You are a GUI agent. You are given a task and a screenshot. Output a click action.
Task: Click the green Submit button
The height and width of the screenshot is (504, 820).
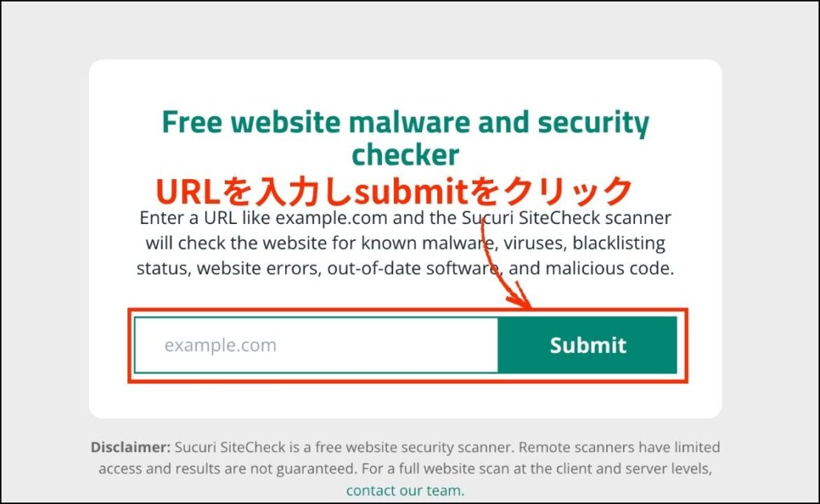pos(587,346)
